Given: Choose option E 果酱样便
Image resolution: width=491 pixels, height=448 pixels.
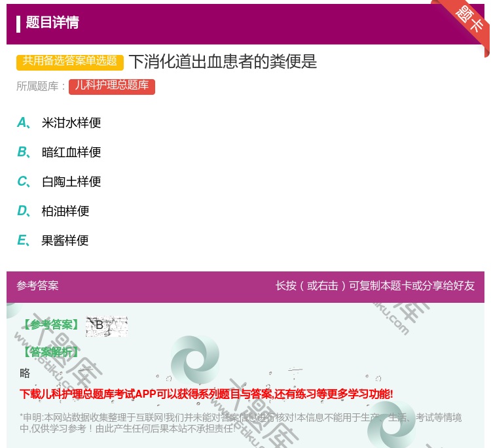Looking at the screenshot, I should coord(53,240).
